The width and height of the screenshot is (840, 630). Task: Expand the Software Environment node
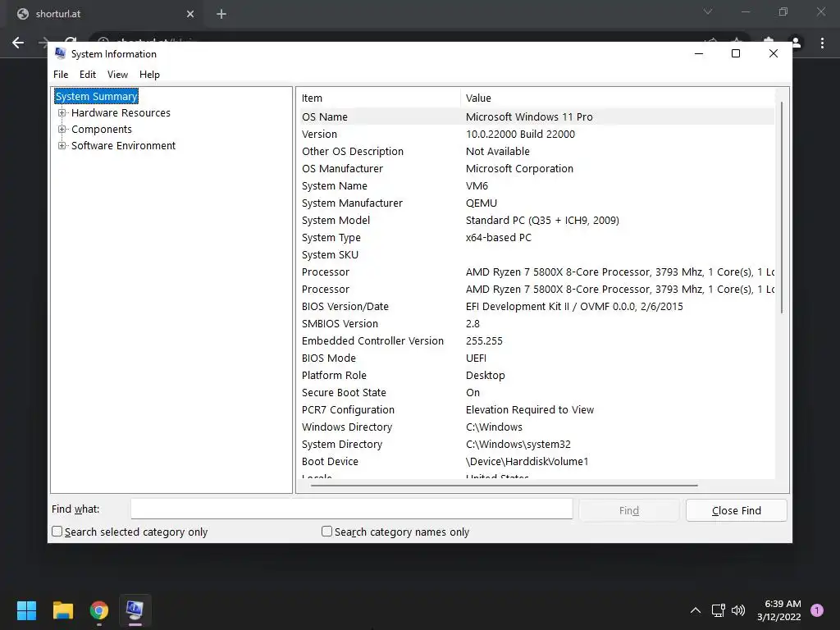62,146
